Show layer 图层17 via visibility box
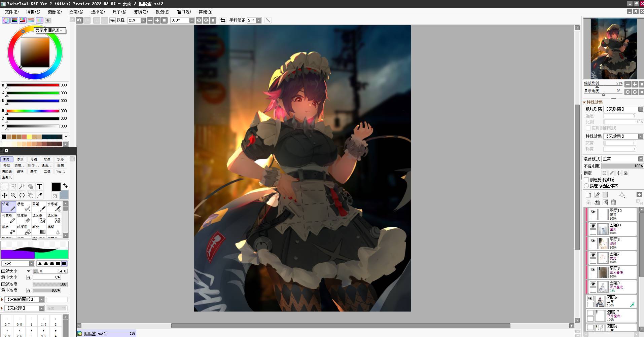The width and height of the screenshot is (644, 337). (590, 313)
